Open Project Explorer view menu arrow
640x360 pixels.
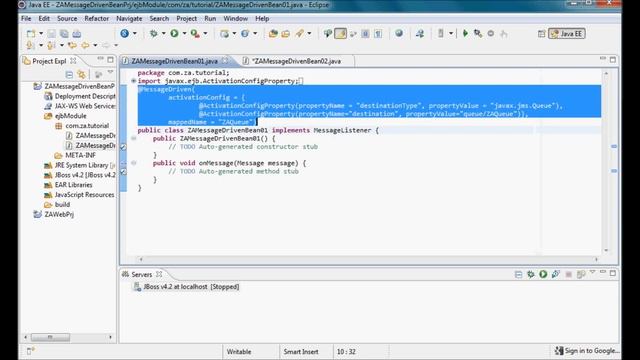pos(110,73)
